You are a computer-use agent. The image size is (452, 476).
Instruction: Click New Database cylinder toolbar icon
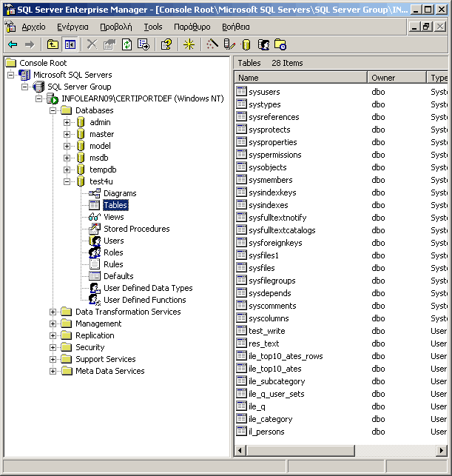point(246,45)
